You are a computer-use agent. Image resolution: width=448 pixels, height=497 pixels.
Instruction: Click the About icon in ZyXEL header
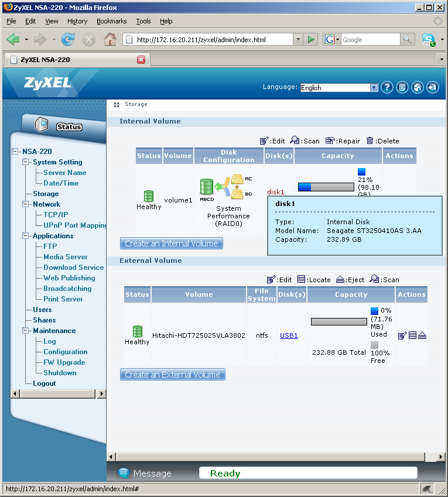402,87
